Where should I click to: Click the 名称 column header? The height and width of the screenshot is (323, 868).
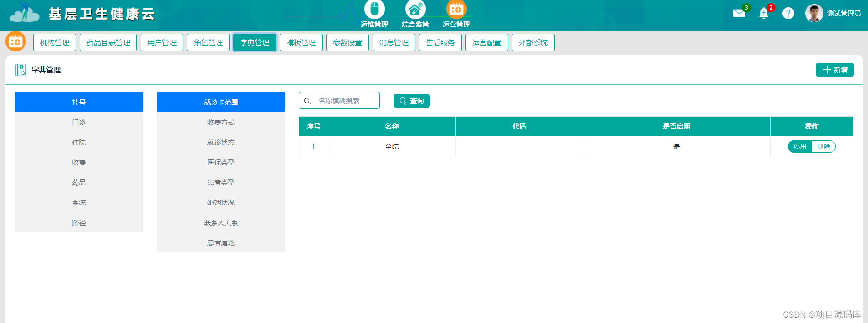392,126
